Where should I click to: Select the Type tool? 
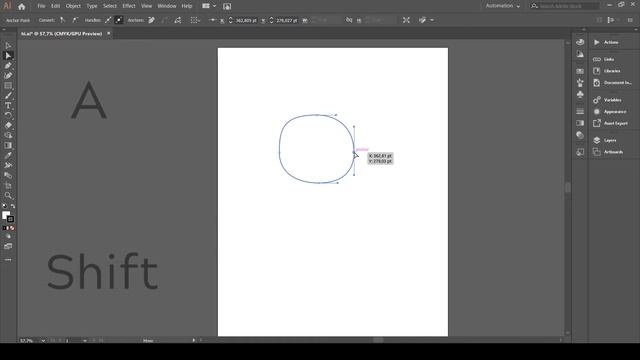(x=8, y=105)
